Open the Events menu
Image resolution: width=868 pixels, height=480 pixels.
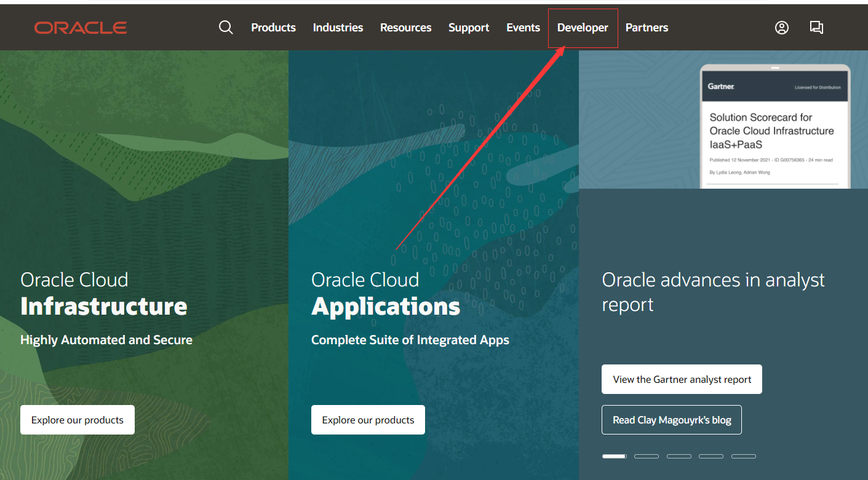click(x=523, y=28)
